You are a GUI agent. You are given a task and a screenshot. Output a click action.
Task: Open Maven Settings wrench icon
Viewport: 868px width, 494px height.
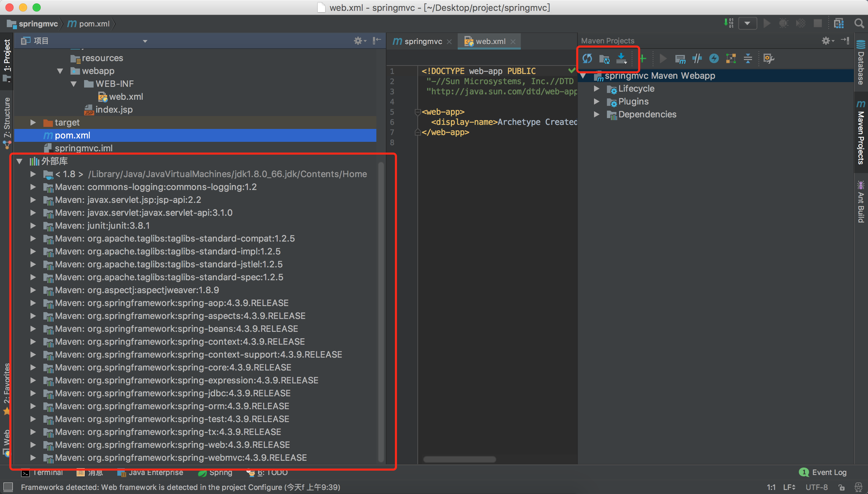point(769,58)
